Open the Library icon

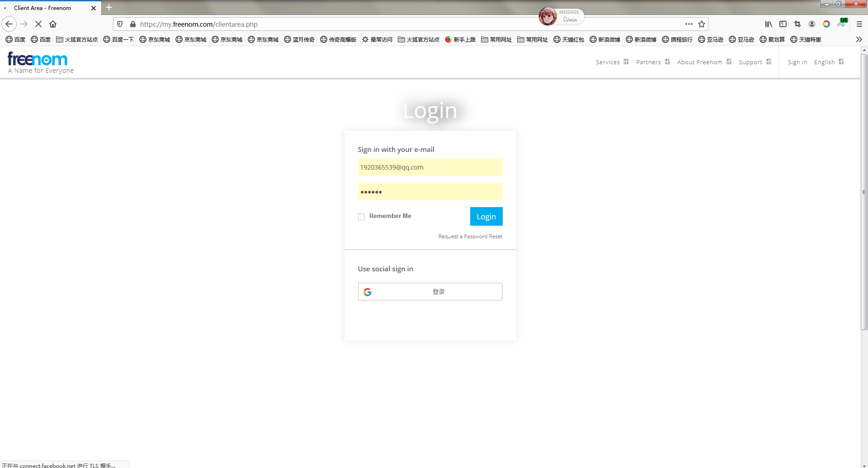tap(769, 24)
